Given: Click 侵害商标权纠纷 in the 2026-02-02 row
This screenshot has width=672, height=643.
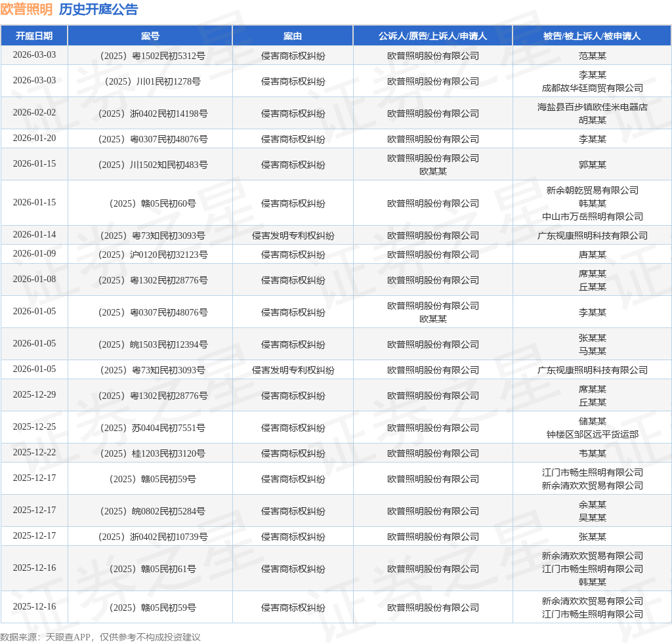Looking at the screenshot, I should [293, 114].
